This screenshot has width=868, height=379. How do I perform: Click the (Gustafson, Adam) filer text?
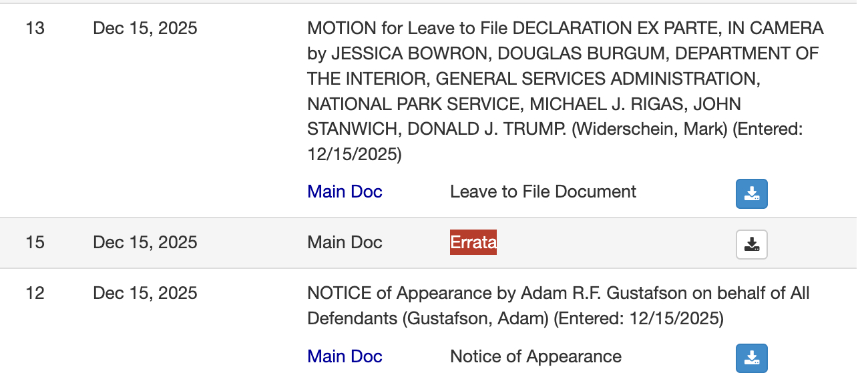[x=475, y=318]
